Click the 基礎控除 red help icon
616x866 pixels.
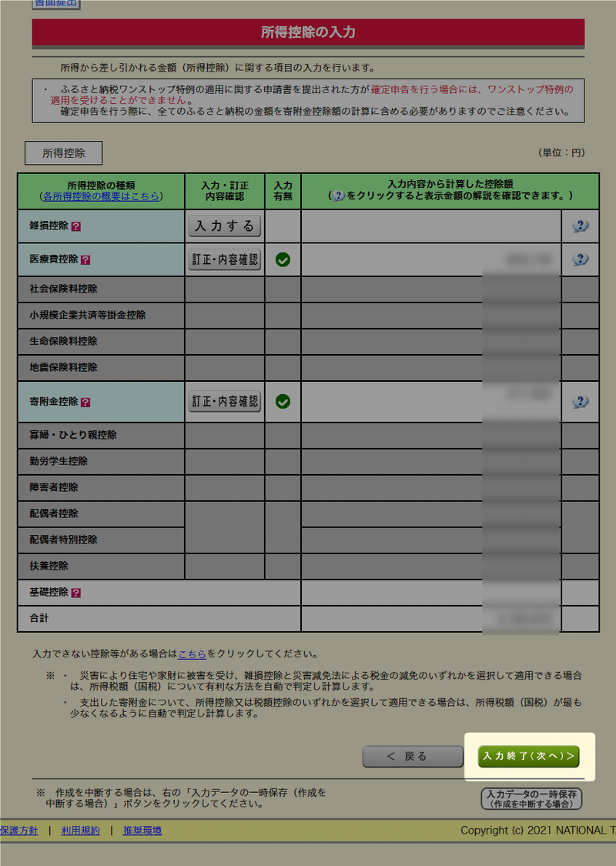76,593
